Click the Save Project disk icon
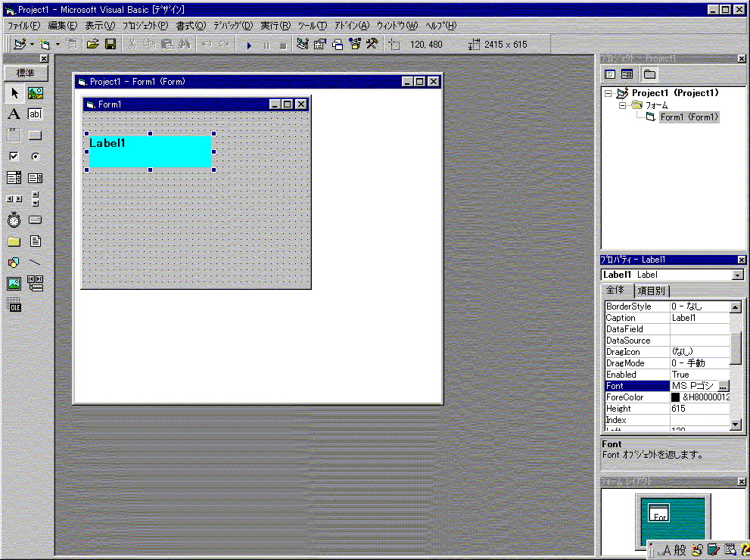This screenshot has height=560, width=750. point(110,45)
